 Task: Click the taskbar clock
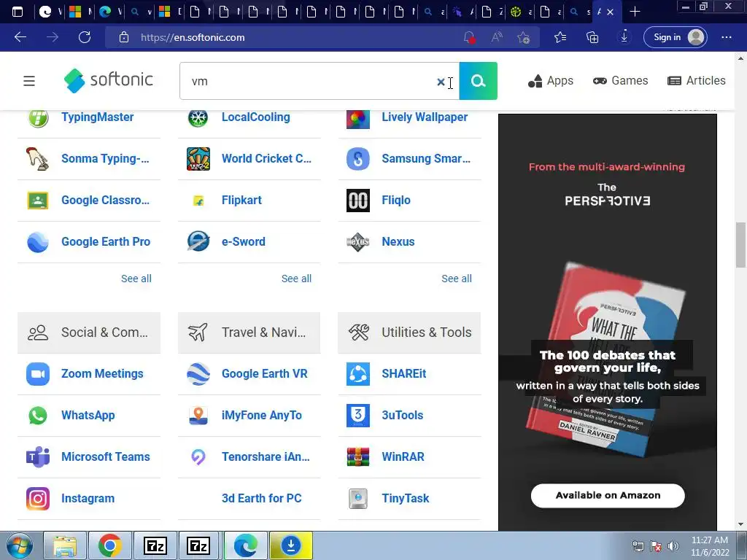point(710,546)
